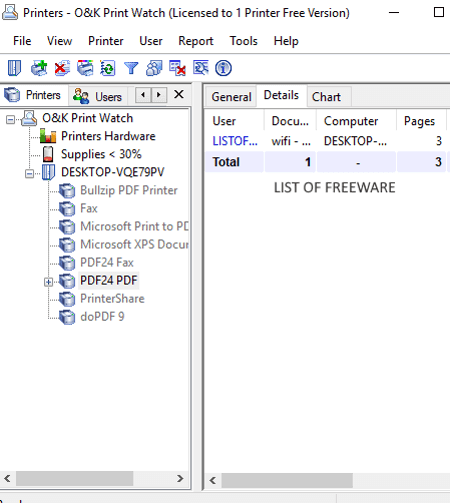Select the PrinterShare printer label

click(x=112, y=299)
